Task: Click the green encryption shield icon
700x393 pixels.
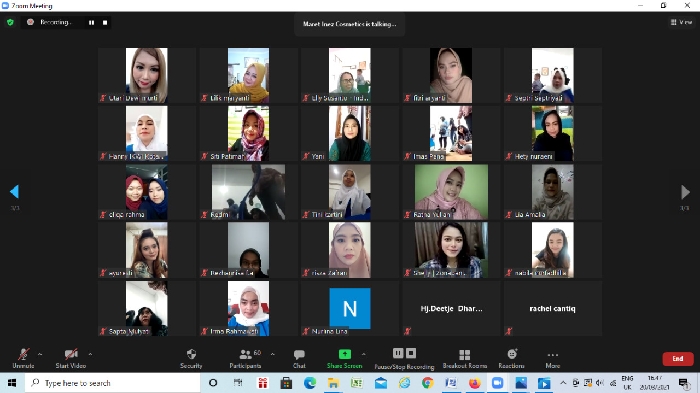Action: pyautogui.click(x=10, y=22)
